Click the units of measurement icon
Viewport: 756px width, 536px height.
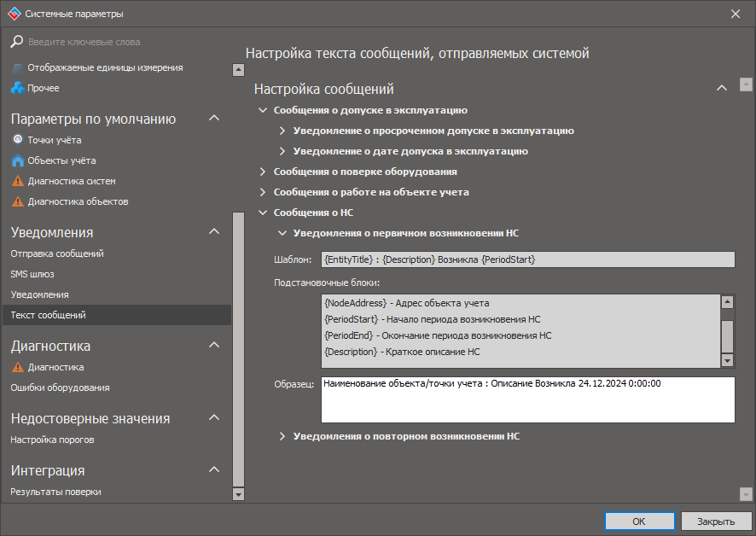click(18, 68)
